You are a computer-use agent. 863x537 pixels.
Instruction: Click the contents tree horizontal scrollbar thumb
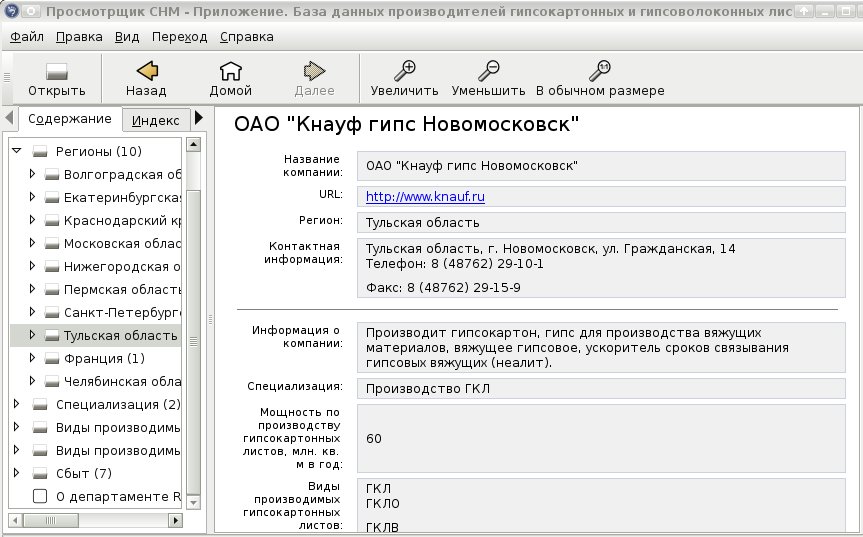pyautogui.click(x=51, y=520)
